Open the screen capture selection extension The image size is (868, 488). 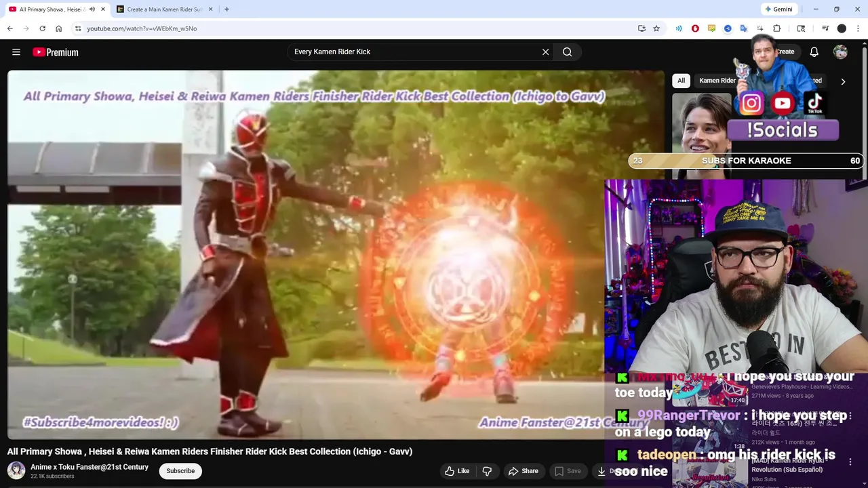760,28
